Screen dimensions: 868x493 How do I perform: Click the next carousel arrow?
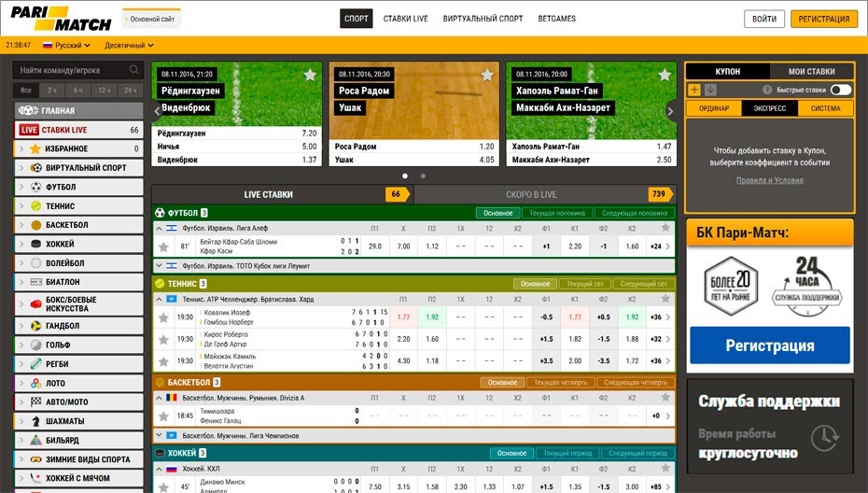[x=670, y=111]
